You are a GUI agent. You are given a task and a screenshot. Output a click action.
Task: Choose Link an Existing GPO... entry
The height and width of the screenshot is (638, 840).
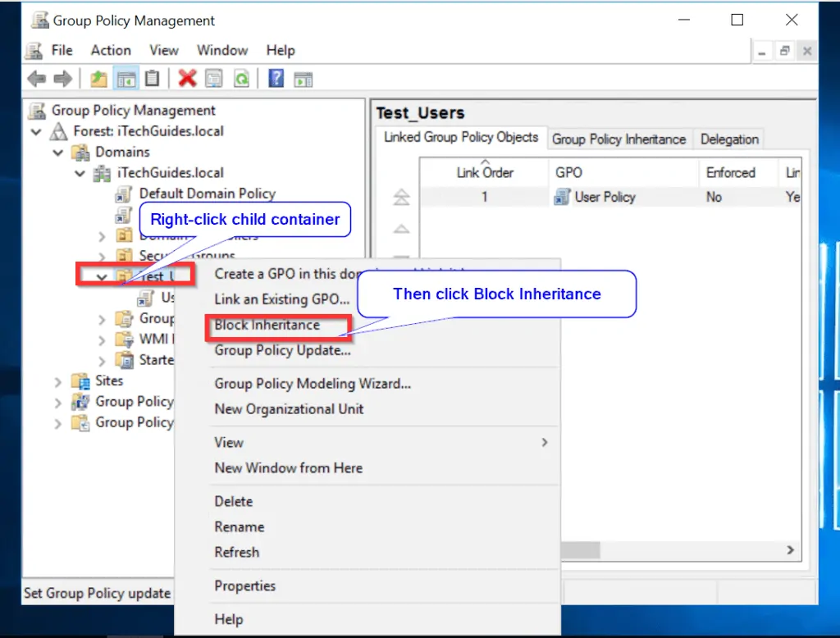click(x=282, y=299)
